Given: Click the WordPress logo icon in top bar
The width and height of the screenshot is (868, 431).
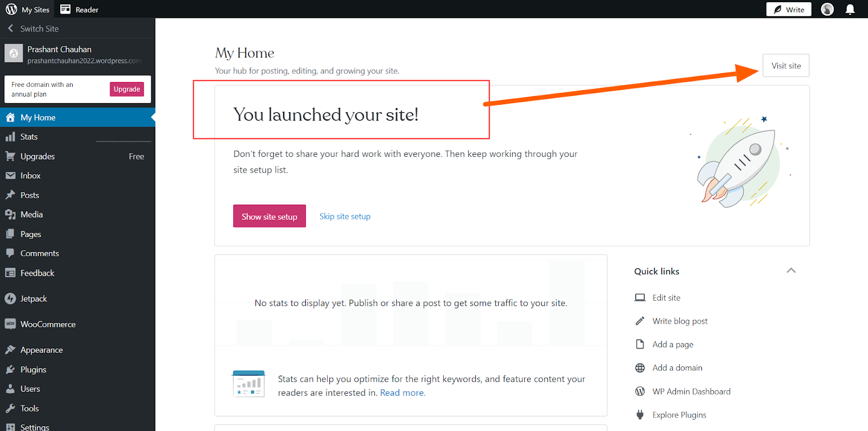Looking at the screenshot, I should pyautogui.click(x=11, y=9).
